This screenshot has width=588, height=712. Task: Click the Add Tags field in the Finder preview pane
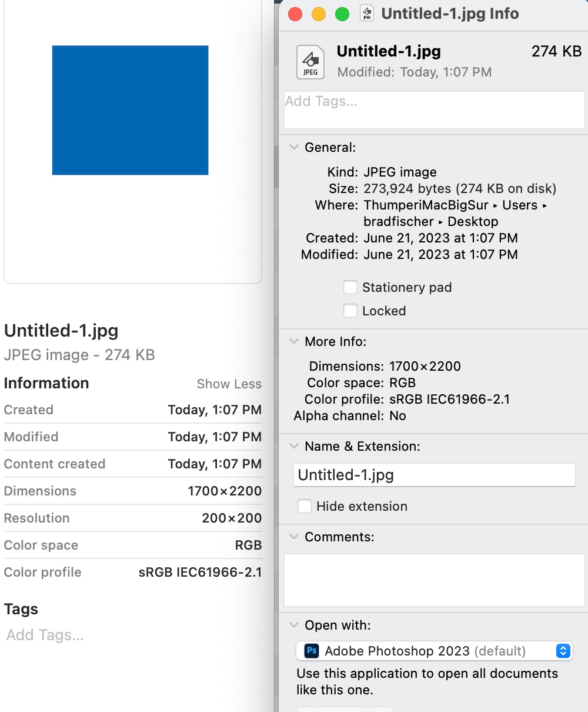(x=45, y=635)
